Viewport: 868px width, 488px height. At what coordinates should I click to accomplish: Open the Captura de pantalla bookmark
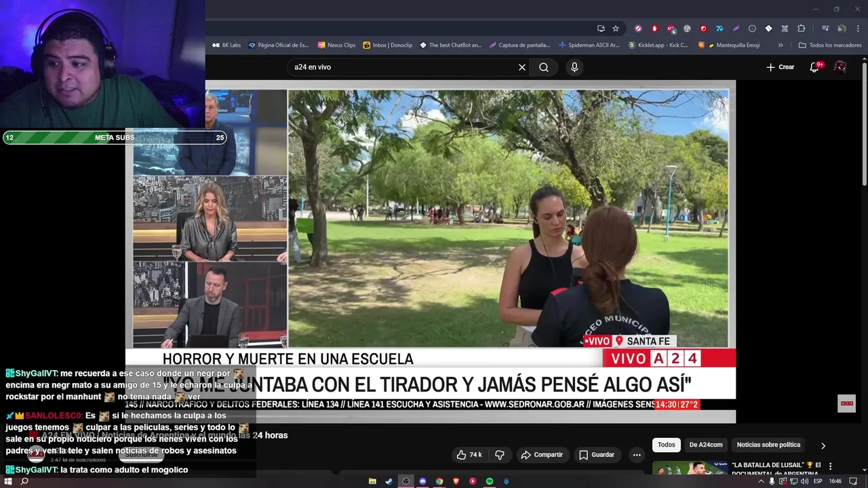[519, 45]
